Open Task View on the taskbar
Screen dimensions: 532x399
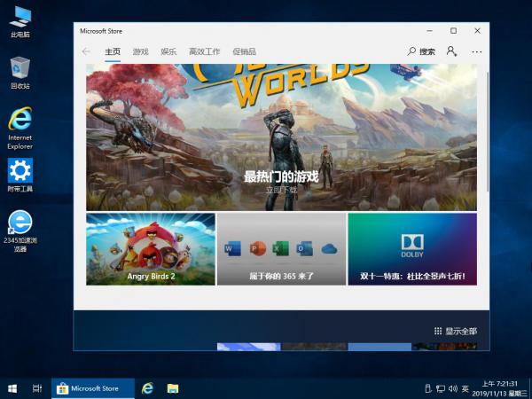click(37, 388)
